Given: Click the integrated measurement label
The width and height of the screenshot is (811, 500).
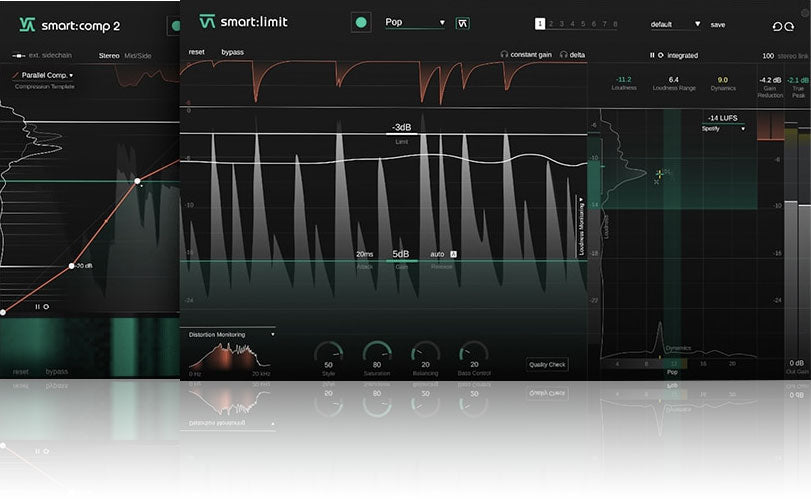Looking at the screenshot, I should pyautogui.click(x=682, y=55).
